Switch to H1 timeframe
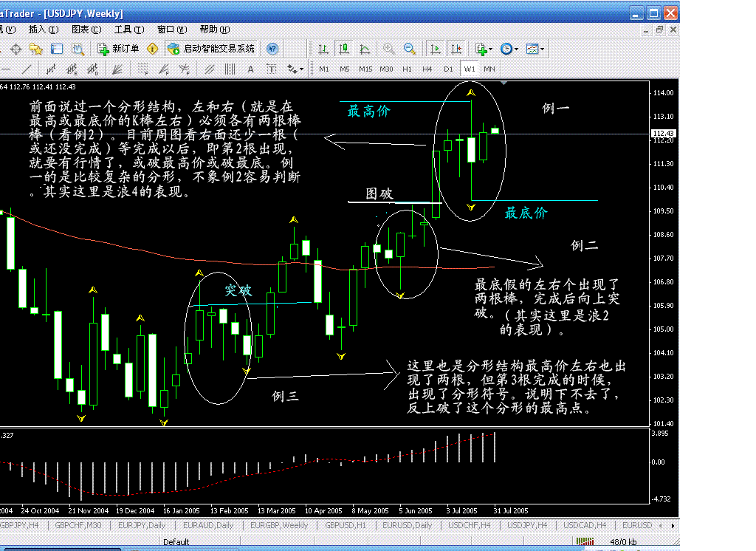 pos(407,69)
